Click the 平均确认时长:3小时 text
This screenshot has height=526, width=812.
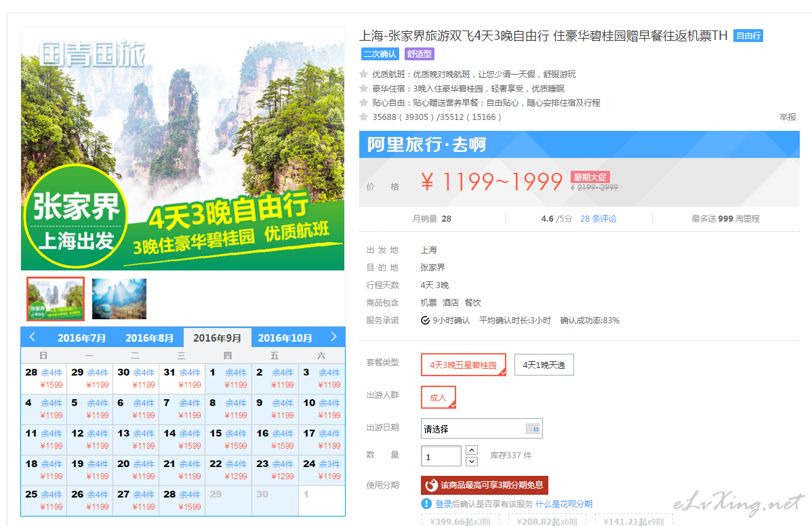[x=514, y=321]
